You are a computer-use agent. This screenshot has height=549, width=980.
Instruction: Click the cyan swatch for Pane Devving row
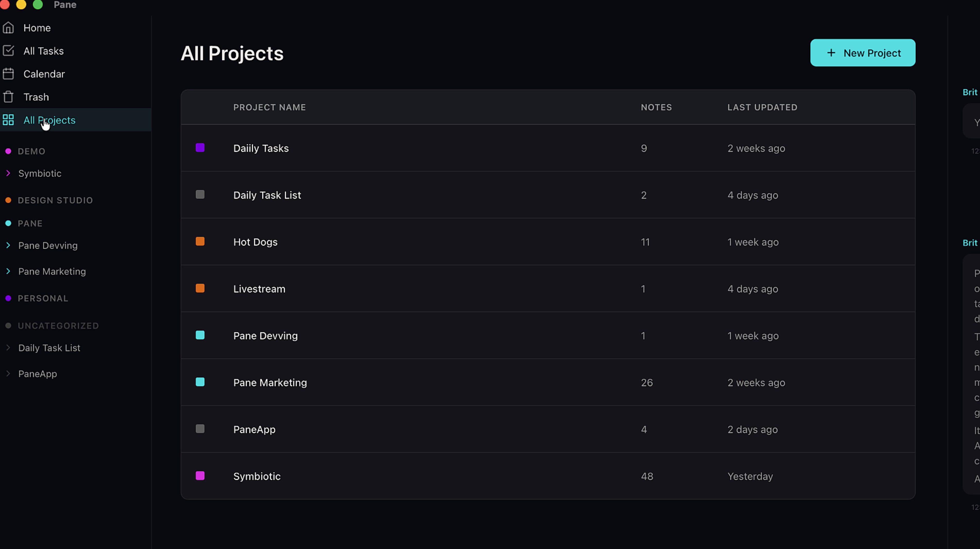tap(200, 335)
